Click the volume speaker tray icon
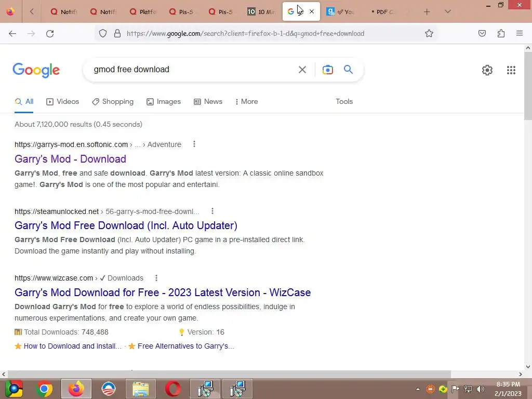Image resolution: width=532 pixels, height=399 pixels. (480, 389)
